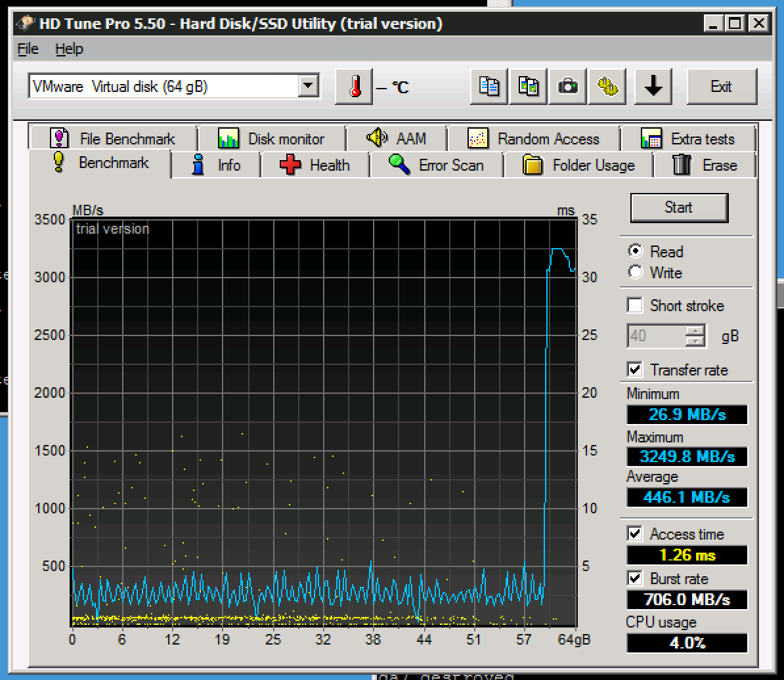
Task: Click the camera save screenshot icon
Action: pos(568,87)
